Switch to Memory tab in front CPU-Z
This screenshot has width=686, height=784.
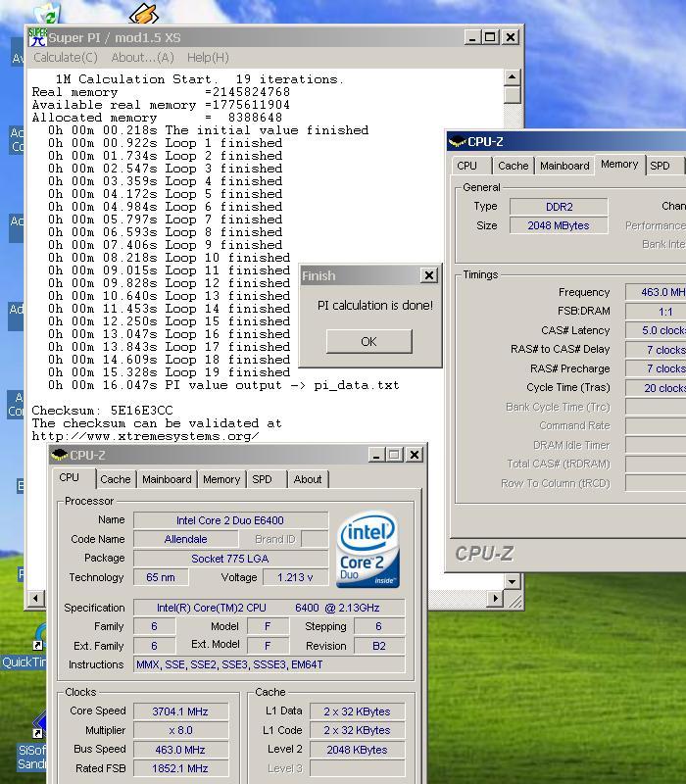tap(221, 479)
